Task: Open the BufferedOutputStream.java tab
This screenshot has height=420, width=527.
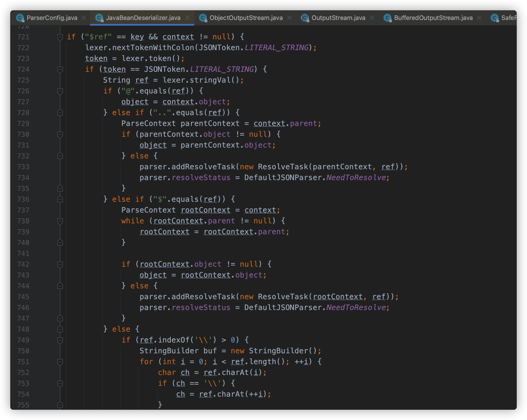Action: click(x=433, y=18)
